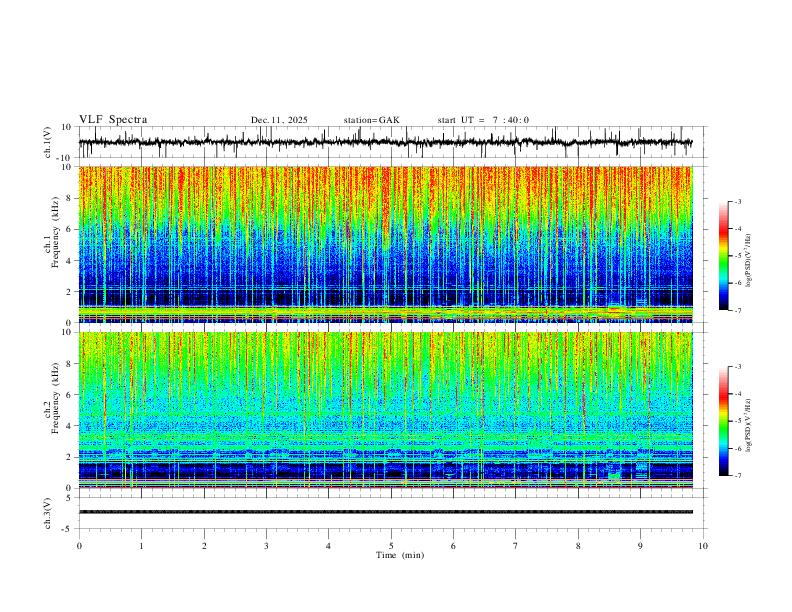Click the "Time (min)" axis label
792x612 pixels.
[400, 555]
